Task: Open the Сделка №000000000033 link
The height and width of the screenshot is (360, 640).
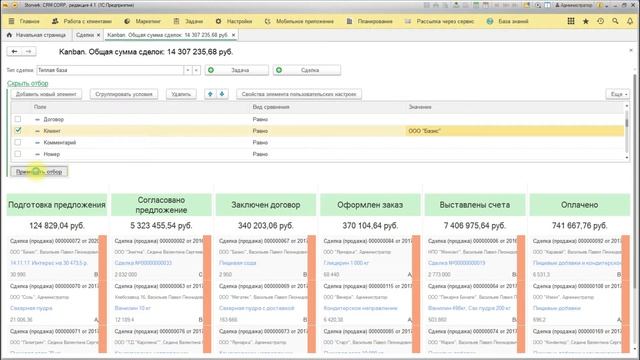Action: (143, 263)
